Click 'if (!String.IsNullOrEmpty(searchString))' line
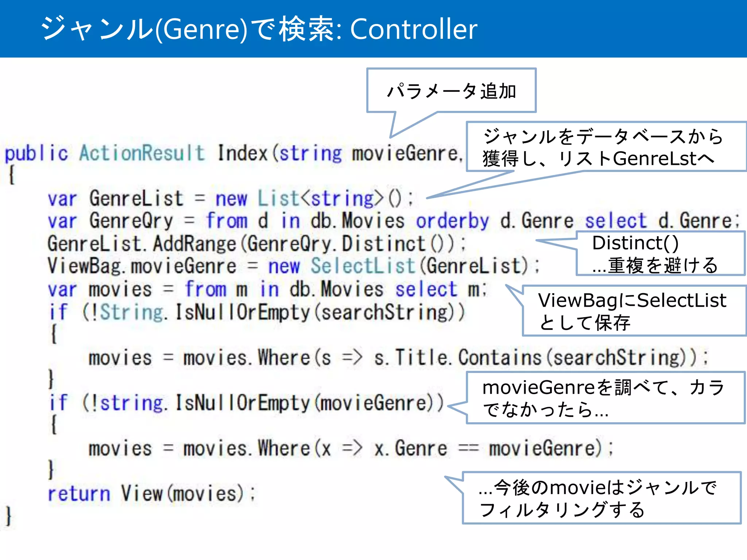The image size is (747, 560). pyautogui.click(x=257, y=312)
